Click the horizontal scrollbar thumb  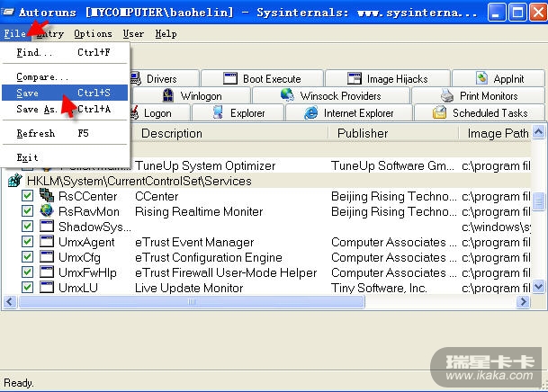click(192, 302)
